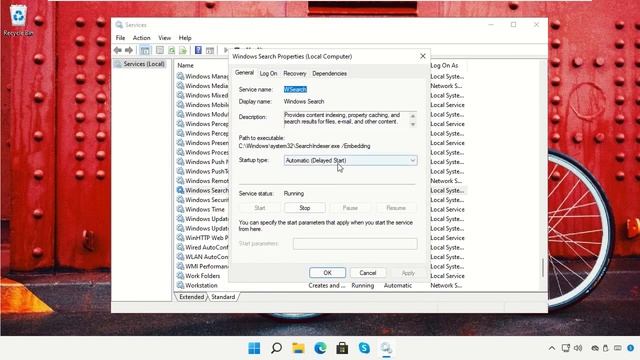
Task: Open the View menu
Action: tap(164, 38)
